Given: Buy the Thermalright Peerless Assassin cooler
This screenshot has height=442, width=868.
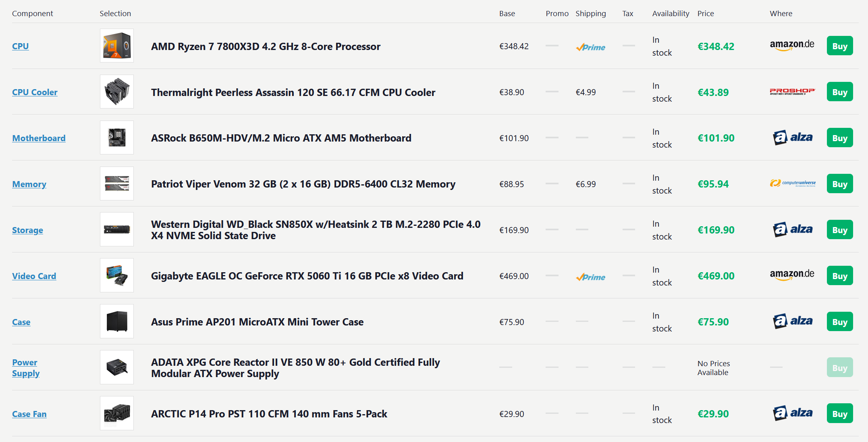Looking at the screenshot, I should click(840, 92).
